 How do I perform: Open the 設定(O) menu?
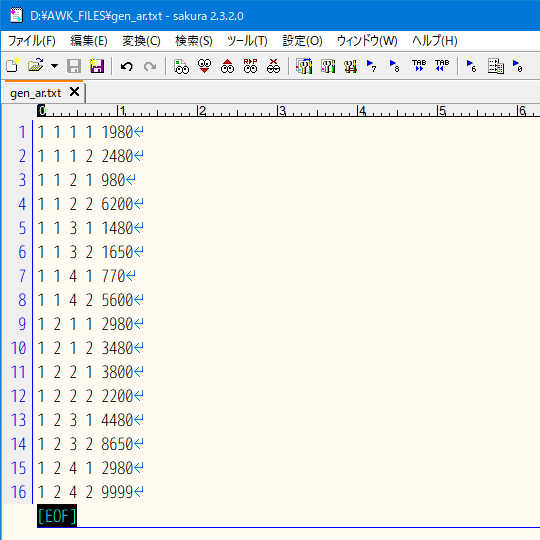[302, 41]
